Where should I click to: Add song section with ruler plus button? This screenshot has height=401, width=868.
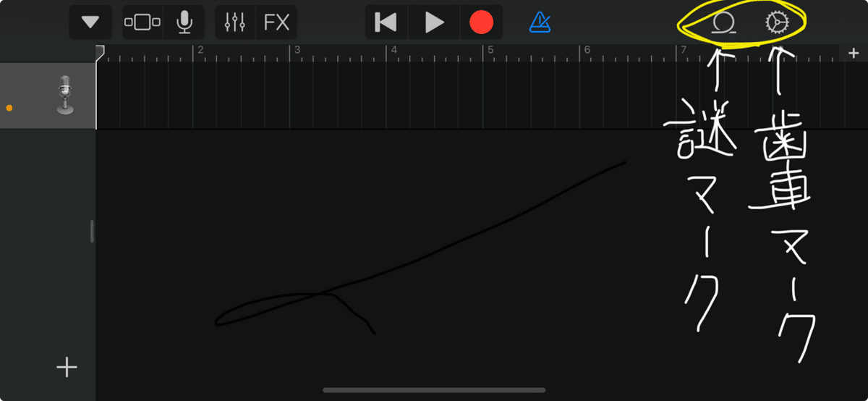(854, 53)
